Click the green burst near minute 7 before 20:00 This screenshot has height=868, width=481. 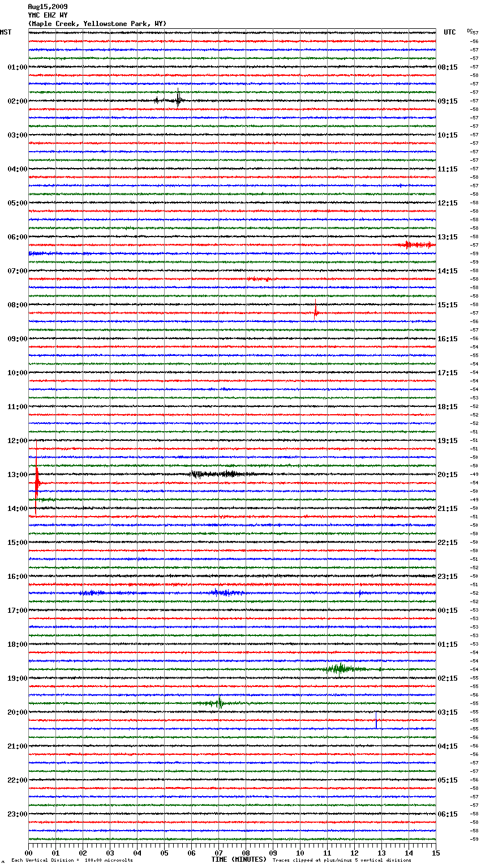pos(218,703)
